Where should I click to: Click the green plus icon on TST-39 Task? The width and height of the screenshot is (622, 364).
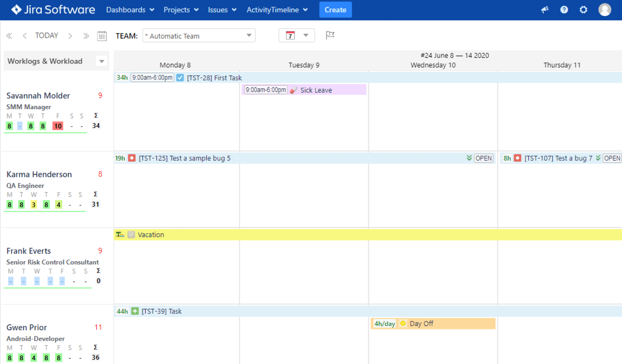click(135, 311)
